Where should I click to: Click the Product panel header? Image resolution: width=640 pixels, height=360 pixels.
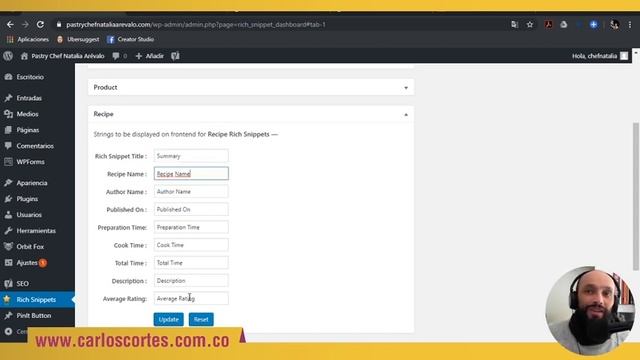tap(251, 87)
